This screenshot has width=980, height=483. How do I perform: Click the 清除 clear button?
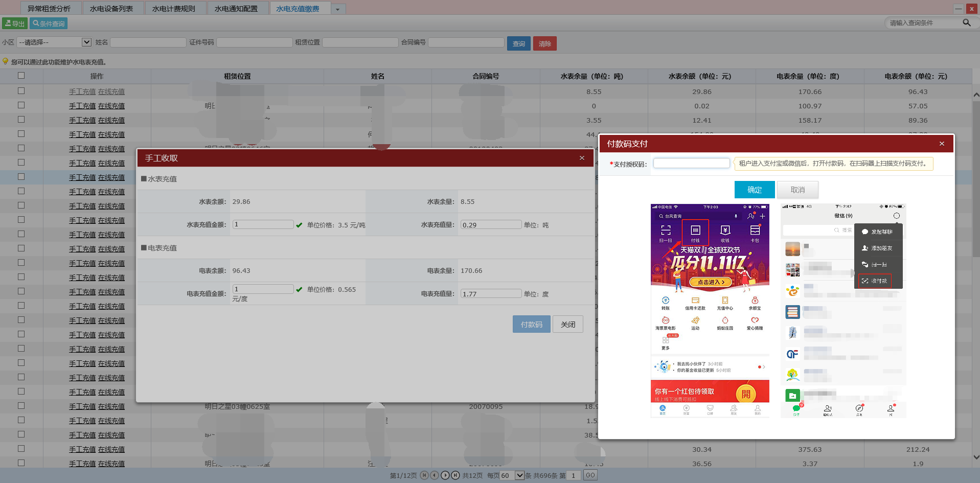pyautogui.click(x=544, y=43)
